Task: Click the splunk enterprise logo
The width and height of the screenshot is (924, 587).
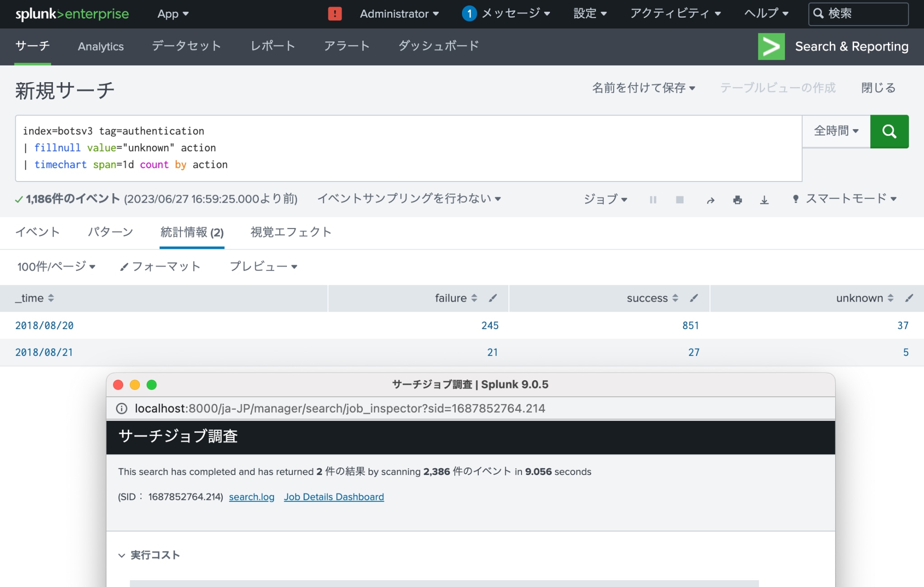Action: (x=72, y=14)
